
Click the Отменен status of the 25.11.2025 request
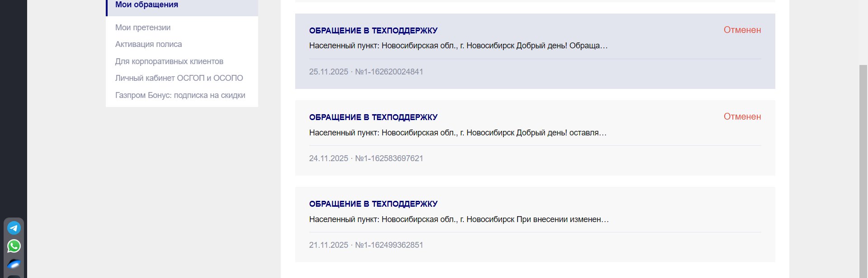coord(742,30)
